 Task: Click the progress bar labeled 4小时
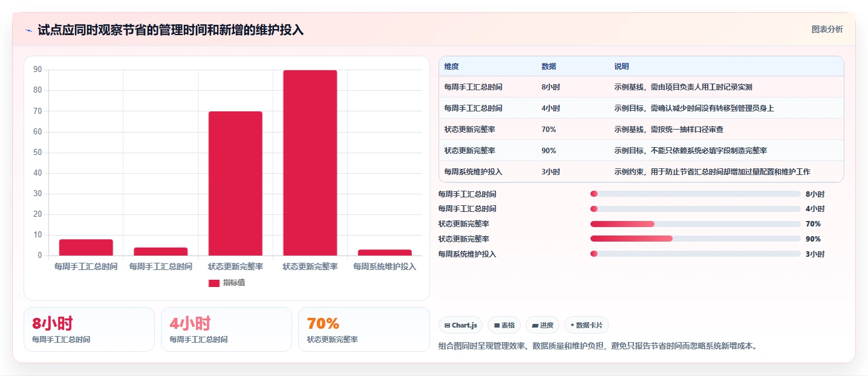pyautogui.click(x=696, y=209)
